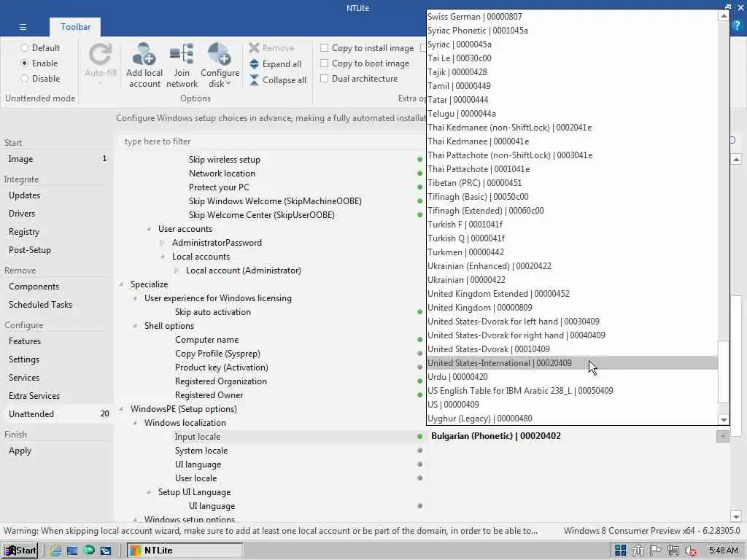Click Show Desktop quick launch icon
The width and height of the screenshot is (747, 560).
tap(72, 551)
